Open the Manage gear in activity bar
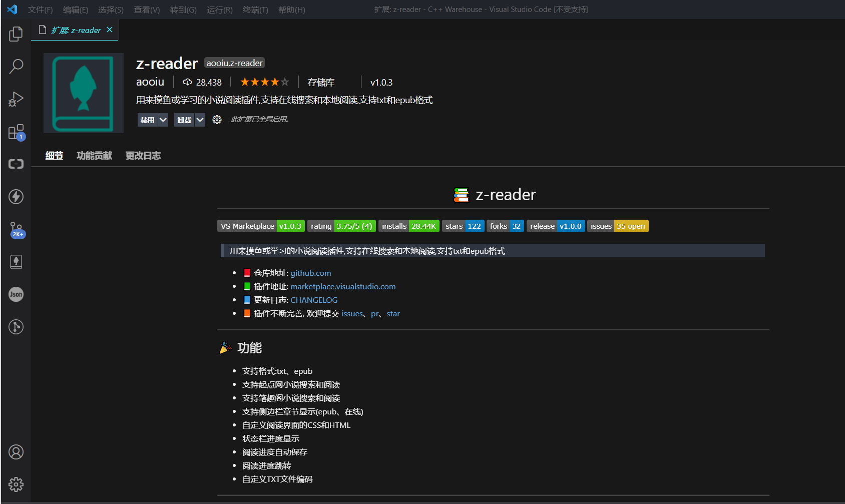The image size is (845, 504). 16,484
